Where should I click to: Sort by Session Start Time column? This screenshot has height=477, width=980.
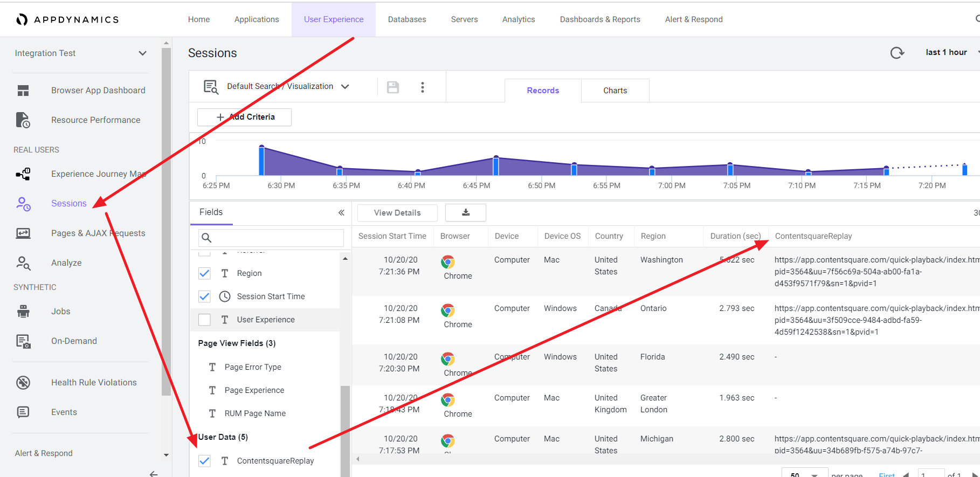[x=392, y=236]
